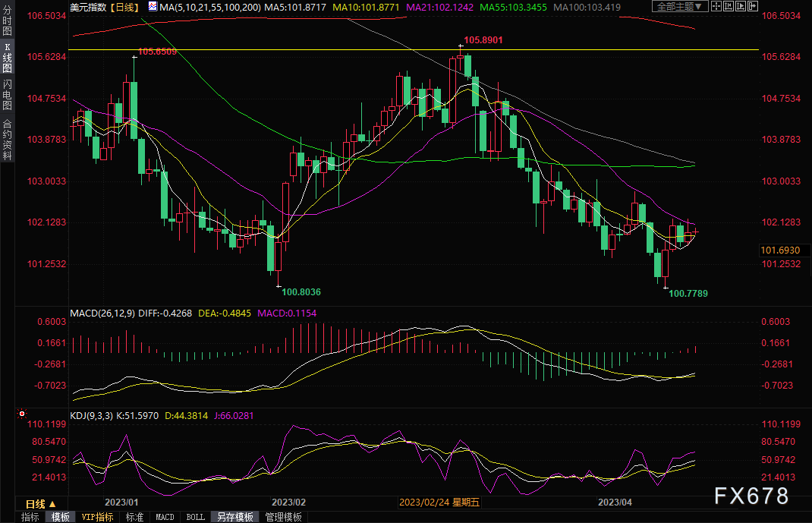Image resolution: width=812 pixels, height=523 pixels.
Task: Click the MA indicator chart icon
Action: pos(153,7)
